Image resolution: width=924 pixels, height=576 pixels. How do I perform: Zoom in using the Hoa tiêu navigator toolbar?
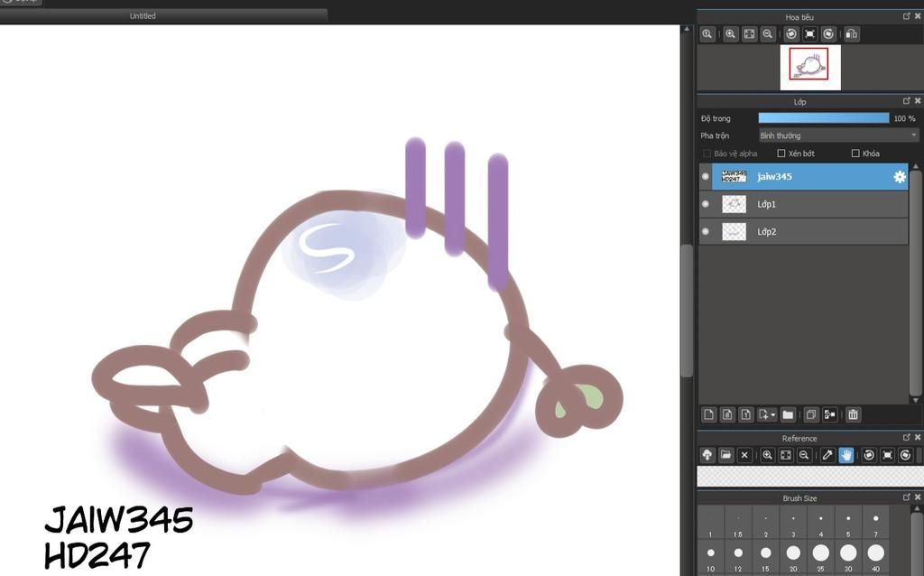pyautogui.click(x=731, y=34)
